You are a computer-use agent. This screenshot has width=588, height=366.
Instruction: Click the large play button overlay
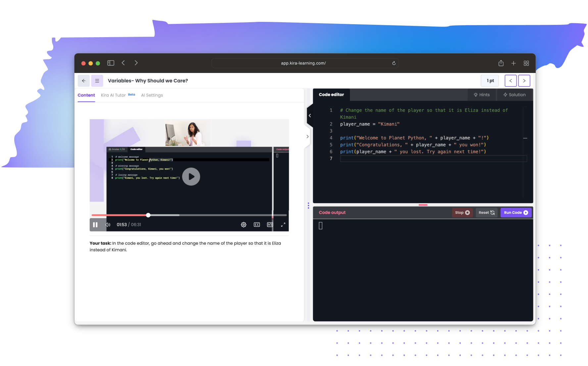coord(191,177)
